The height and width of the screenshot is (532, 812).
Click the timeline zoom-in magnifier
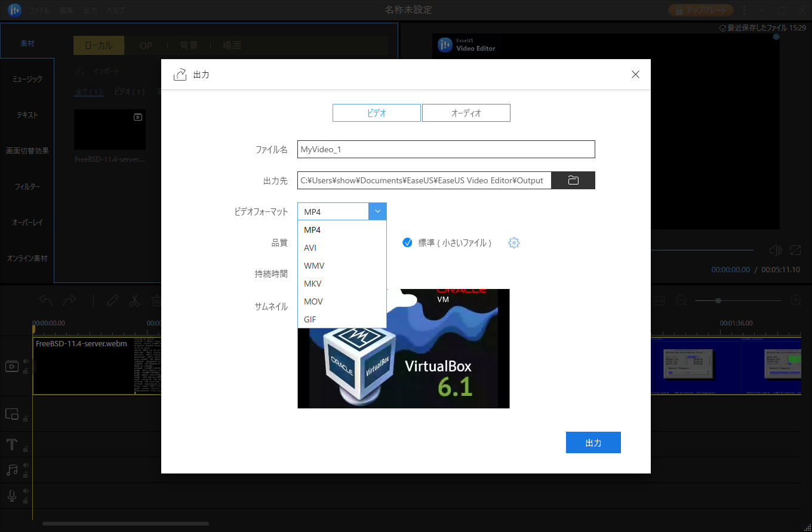pos(795,300)
